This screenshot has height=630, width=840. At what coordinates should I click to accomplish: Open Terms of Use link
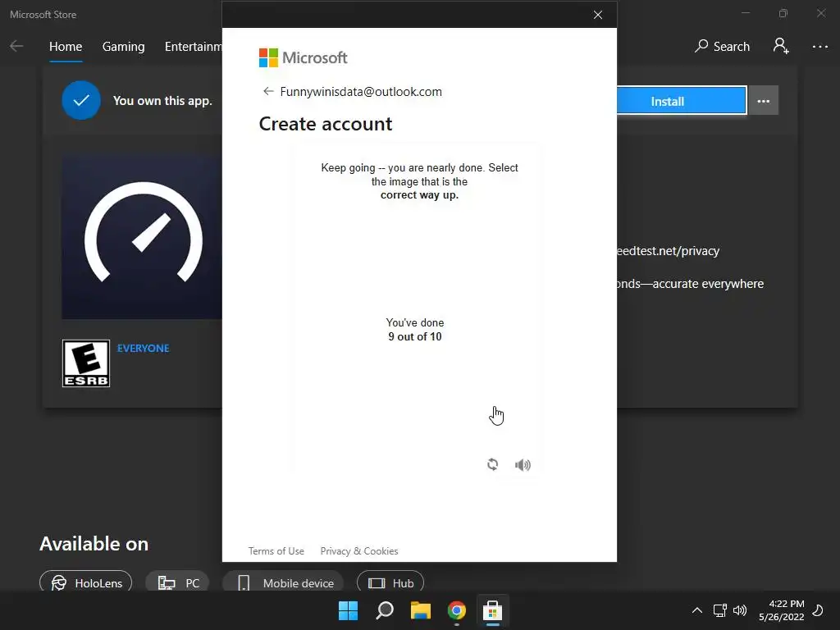(276, 550)
